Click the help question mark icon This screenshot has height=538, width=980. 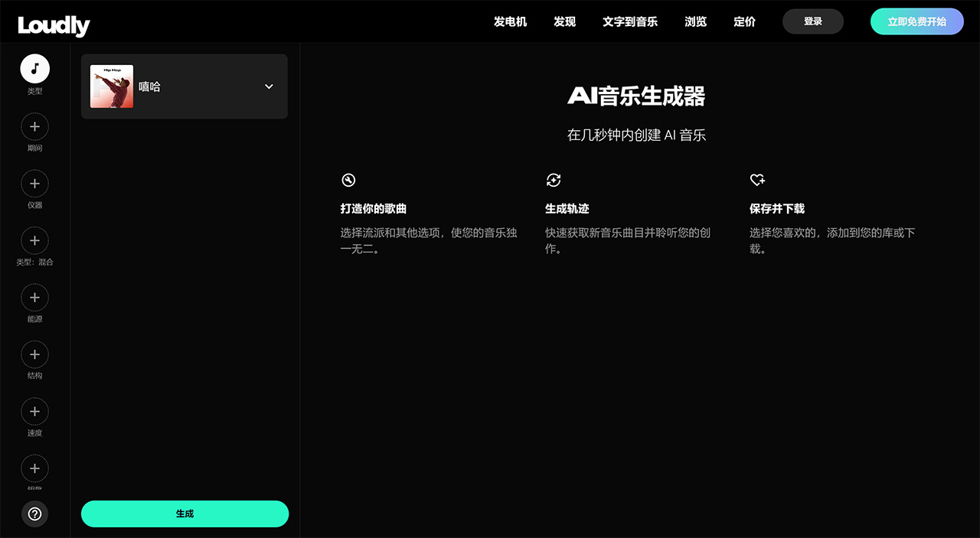[x=34, y=514]
